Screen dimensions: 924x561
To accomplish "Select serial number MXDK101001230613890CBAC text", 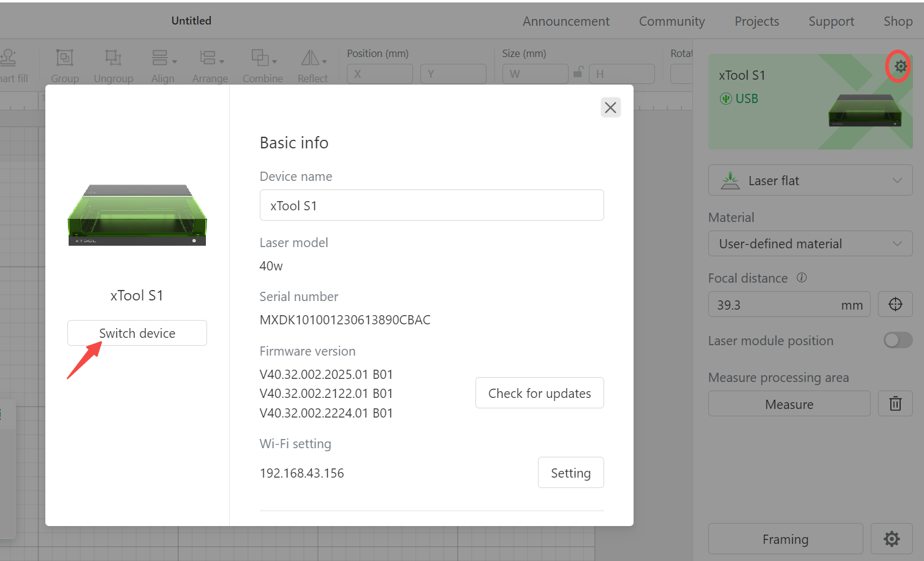I will [x=345, y=319].
